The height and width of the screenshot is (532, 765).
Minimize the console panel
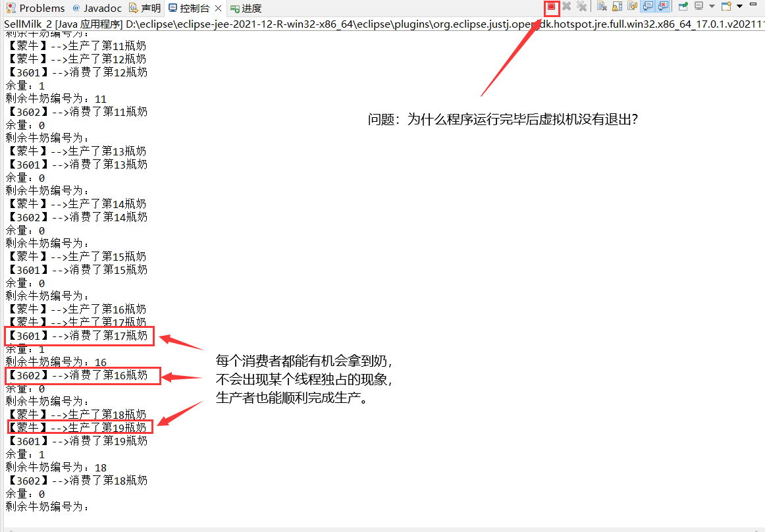[753, 4]
